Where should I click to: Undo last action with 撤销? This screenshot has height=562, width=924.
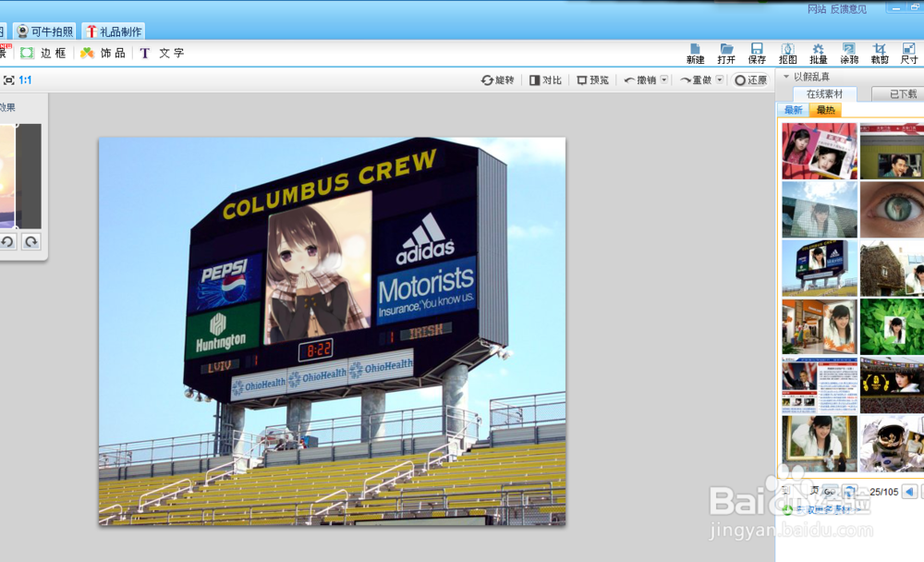(x=640, y=80)
